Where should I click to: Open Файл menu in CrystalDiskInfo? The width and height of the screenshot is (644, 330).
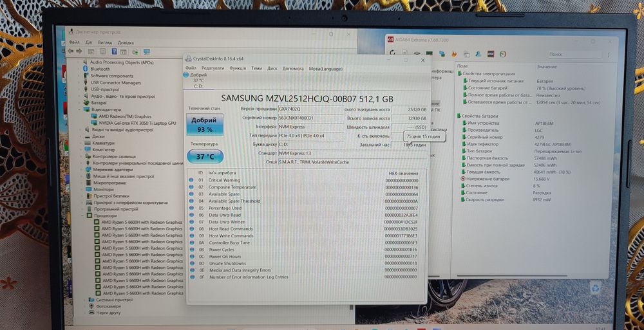tap(191, 68)
